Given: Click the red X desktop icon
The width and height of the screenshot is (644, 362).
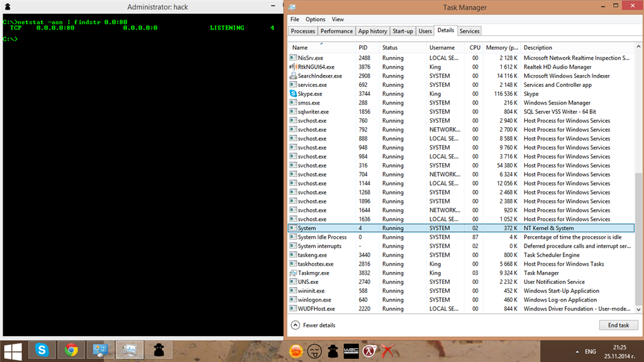Looking at the screenshot, I should tap(387, 351).
